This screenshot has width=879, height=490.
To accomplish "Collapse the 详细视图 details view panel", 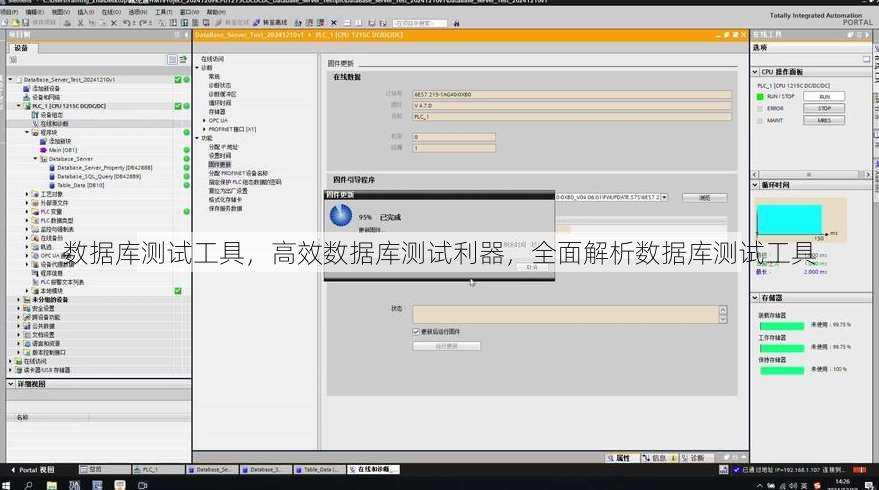I will [x=11, y=384].
